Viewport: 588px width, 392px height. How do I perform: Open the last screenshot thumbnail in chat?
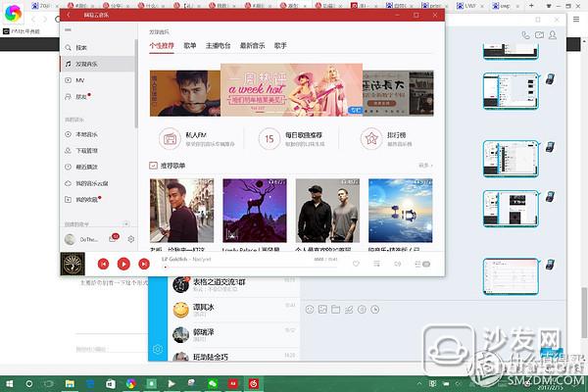click(511, 276)
